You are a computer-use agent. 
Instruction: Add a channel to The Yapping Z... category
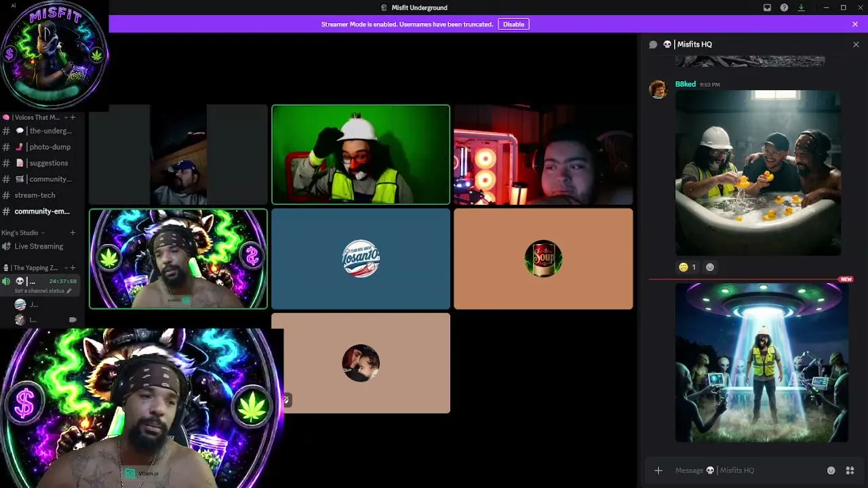(73, 268)
